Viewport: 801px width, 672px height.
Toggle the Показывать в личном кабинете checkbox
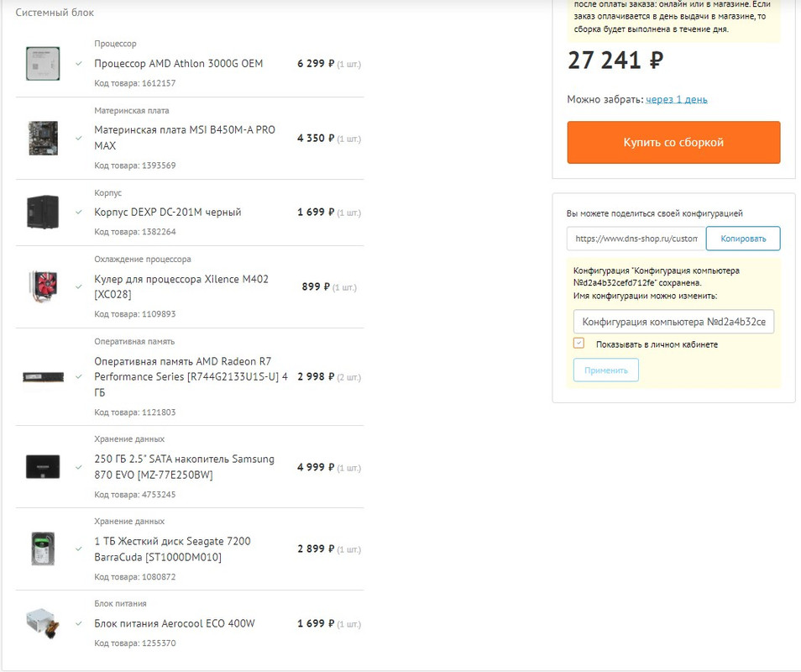pyautogui.click(x=578, y=344)
